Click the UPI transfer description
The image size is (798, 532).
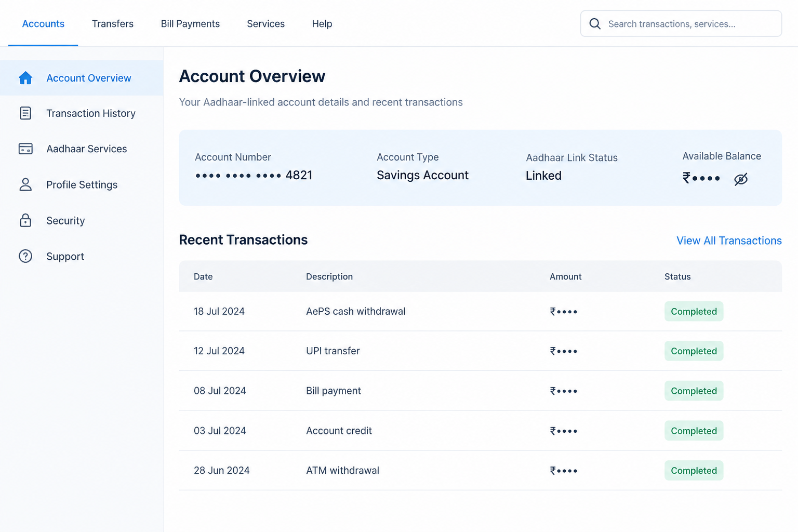333,351
